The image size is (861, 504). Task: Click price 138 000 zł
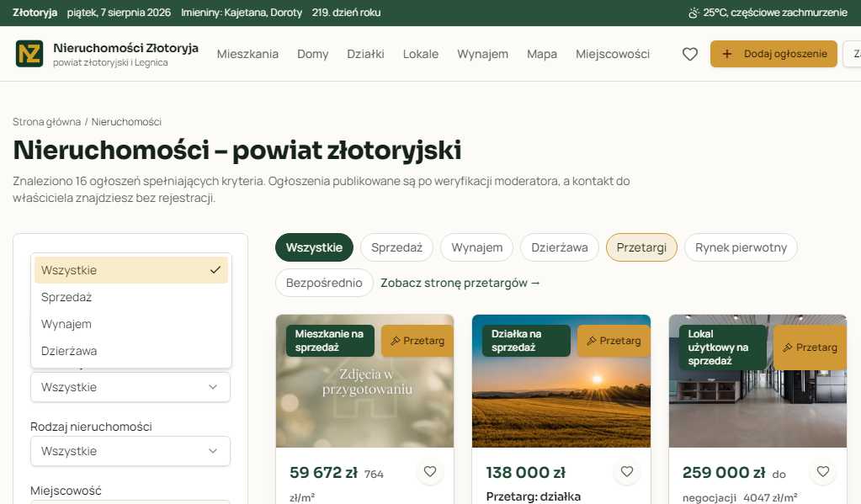pos(525,473)
